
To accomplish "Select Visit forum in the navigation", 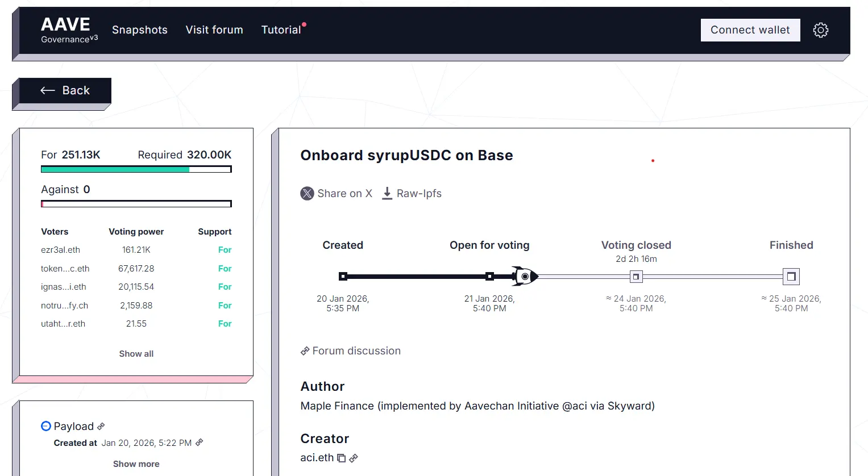I will point(214,30).
